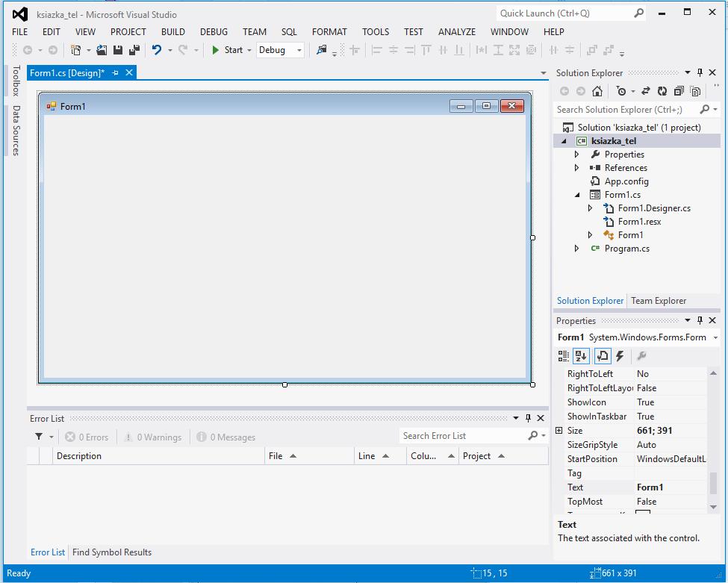Close the Form1.cs [Design] tab

click(x=129, y=72)
